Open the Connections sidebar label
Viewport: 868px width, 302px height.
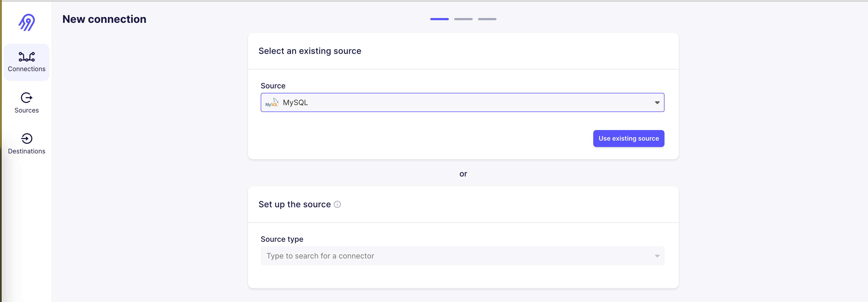26,69
